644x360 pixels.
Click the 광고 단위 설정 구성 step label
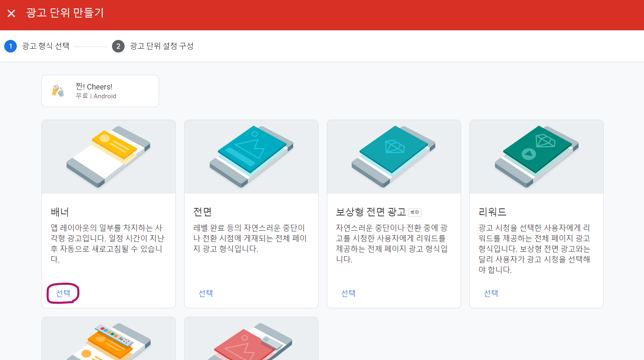point(162,46)
